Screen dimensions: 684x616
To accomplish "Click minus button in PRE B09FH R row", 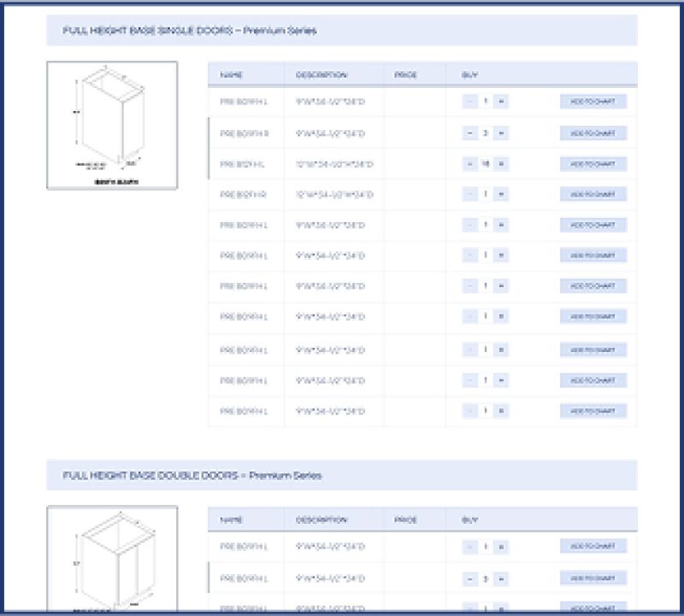I will click(470, 133).
